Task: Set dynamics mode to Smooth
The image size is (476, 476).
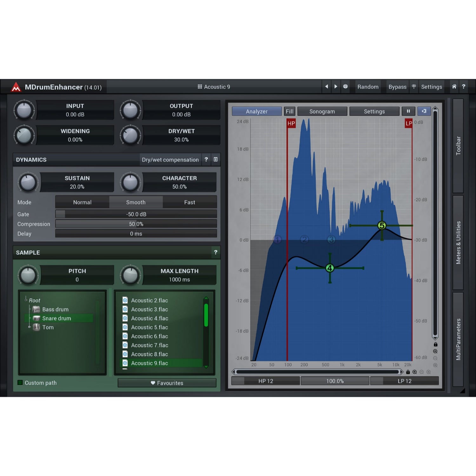Action: tap(136, 202)
